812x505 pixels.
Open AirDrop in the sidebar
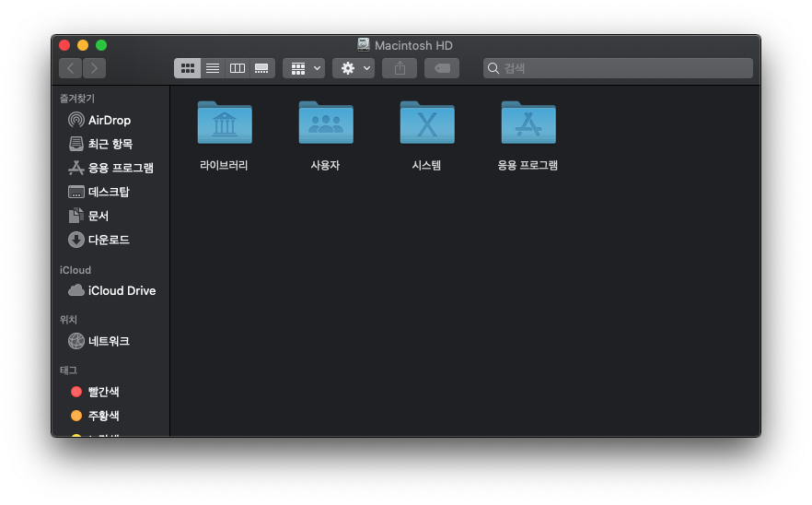point(99,121)
